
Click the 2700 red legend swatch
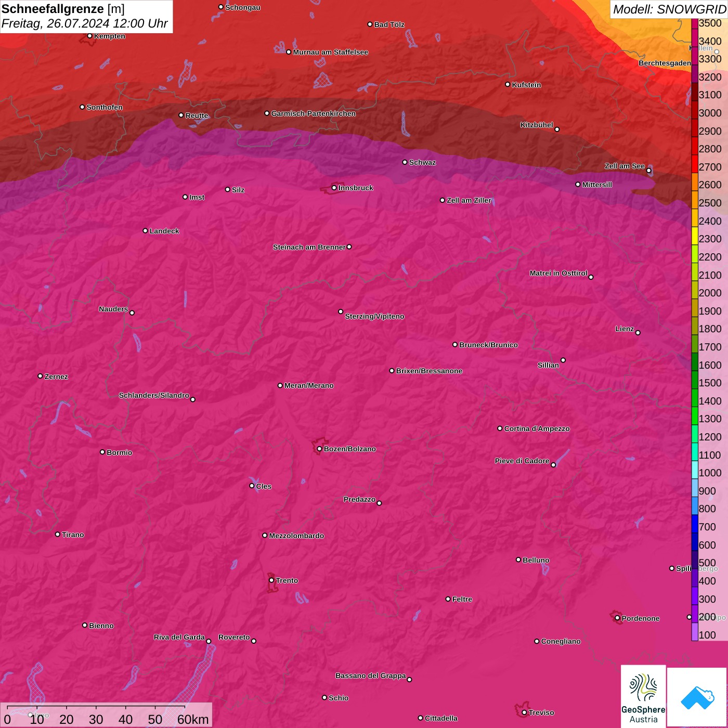(695, 163)
